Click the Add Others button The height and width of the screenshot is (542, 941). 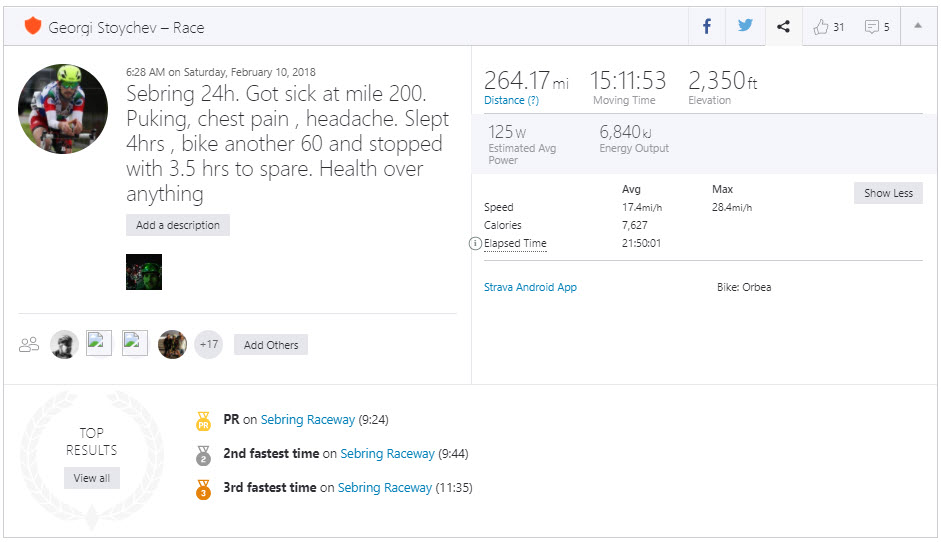coord(271,345)
